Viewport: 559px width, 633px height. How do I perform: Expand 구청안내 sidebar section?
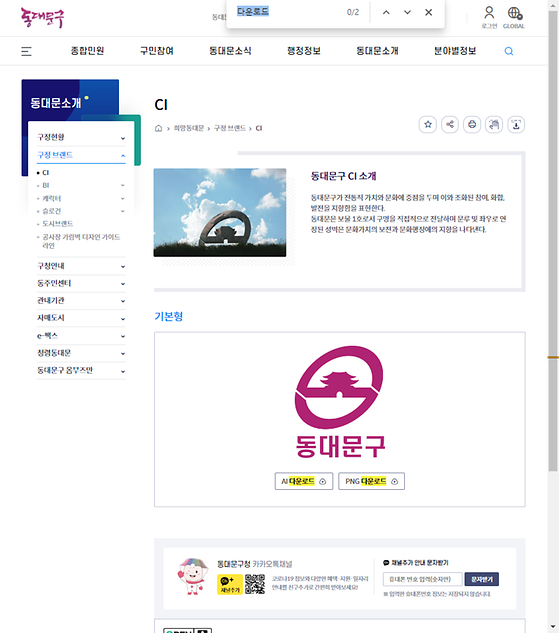click(81, 266)
